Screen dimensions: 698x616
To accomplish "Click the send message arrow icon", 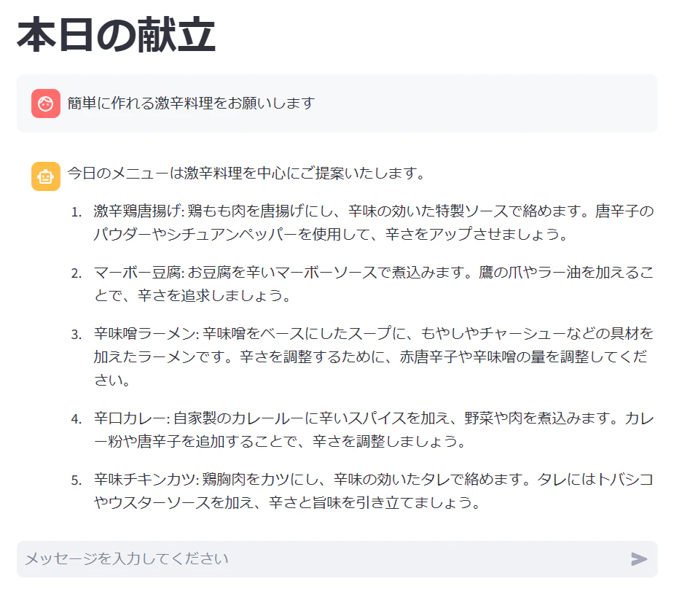I will click(x=639, y=558).
